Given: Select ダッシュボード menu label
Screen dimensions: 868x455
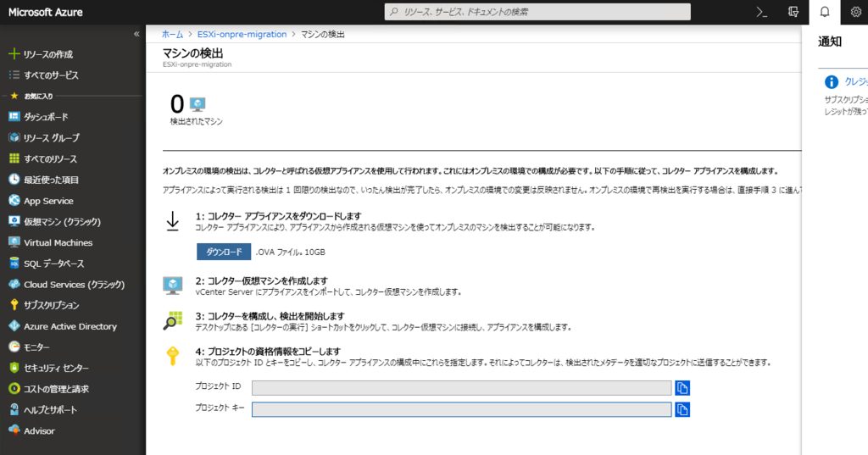Looking at the screenshot, I should (46, 117).
